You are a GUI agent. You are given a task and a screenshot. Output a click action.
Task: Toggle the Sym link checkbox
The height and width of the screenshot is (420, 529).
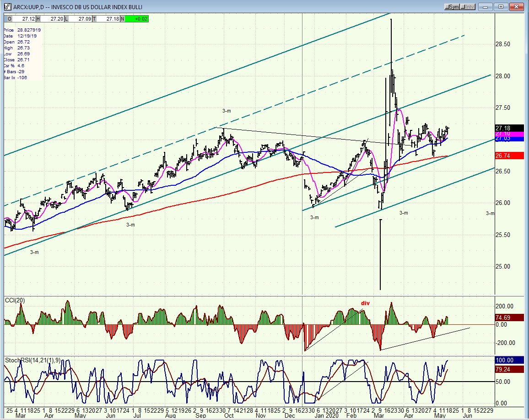coord(453,7)
